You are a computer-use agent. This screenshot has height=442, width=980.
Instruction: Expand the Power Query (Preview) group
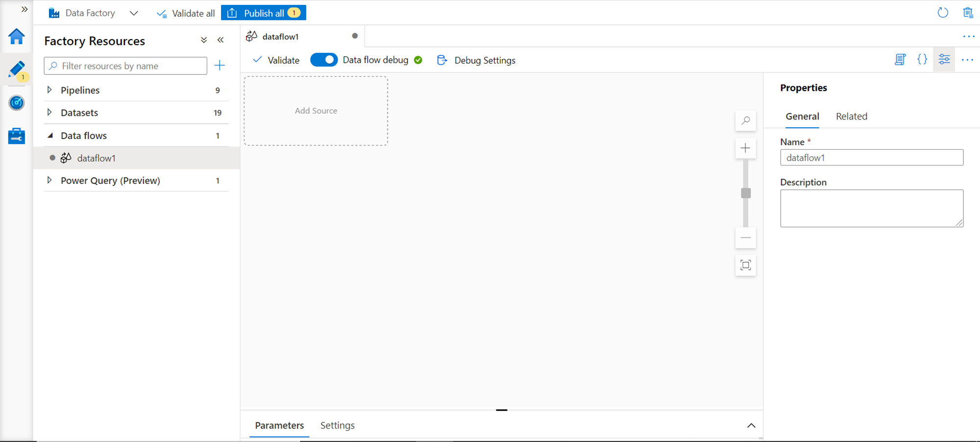click(49, 181)
